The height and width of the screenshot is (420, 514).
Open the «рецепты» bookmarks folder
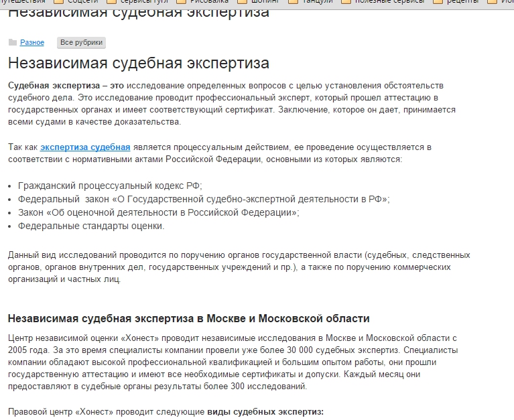[x=456, y=1]
